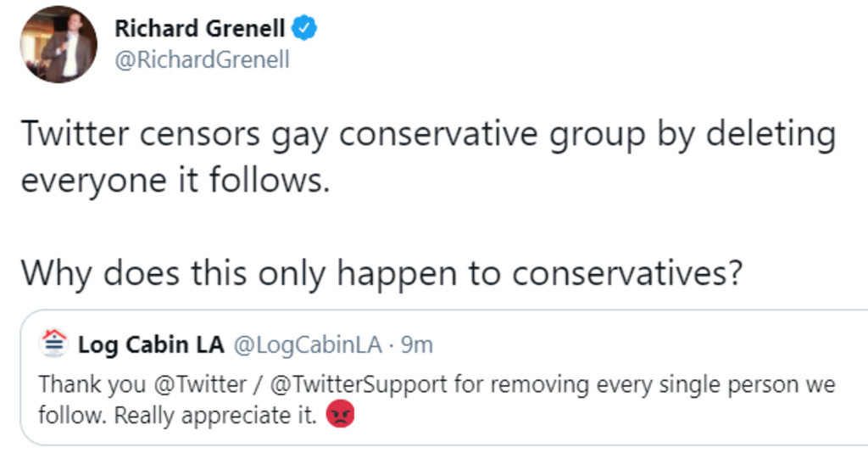The width and height of the screenshot is (868, 453).
Task: Click the angry red face emoji
Action: coord(339,416)
